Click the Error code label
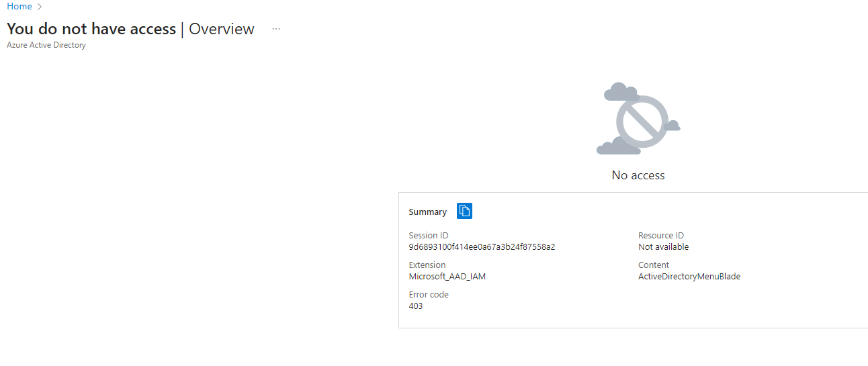Image resolution: width=868 pixels, height=366 pixels. pyautogui.click(x=429, y=295)
